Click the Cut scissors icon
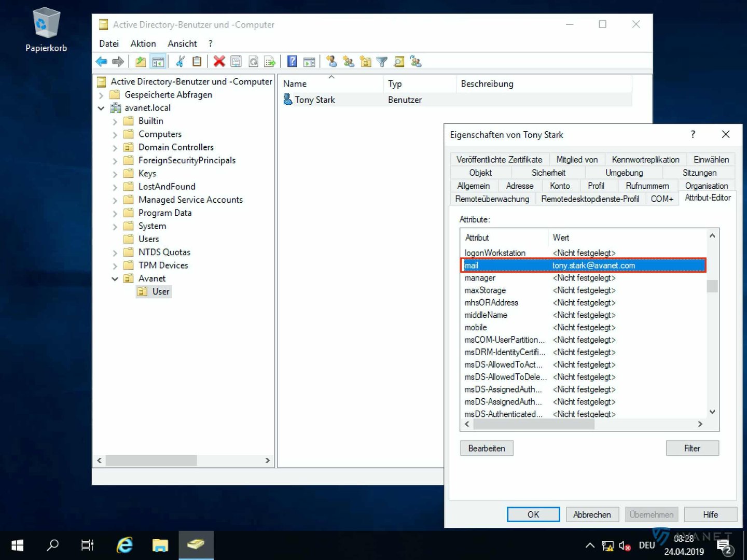The width and height of the screenshot is (747, 560). pos(180,62)
